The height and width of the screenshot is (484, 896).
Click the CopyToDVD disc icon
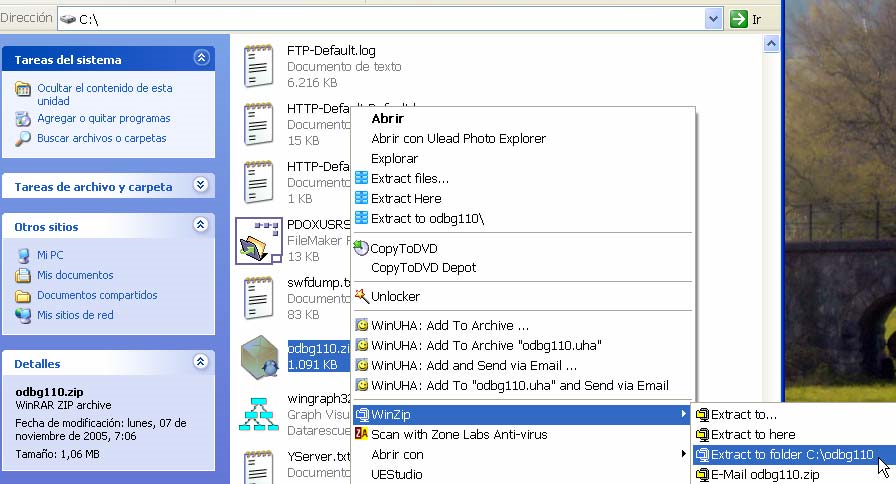tap(361, 248)
